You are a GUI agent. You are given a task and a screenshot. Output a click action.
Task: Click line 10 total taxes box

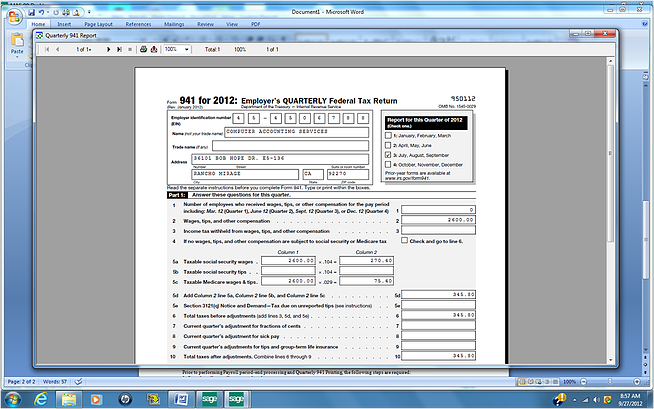pyautogui.click(x=439, y=356)
